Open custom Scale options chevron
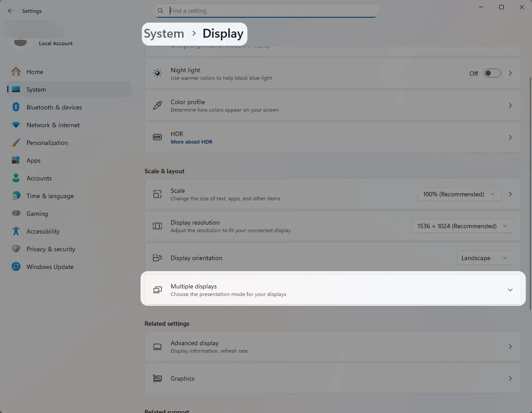 tap(510, 194)
